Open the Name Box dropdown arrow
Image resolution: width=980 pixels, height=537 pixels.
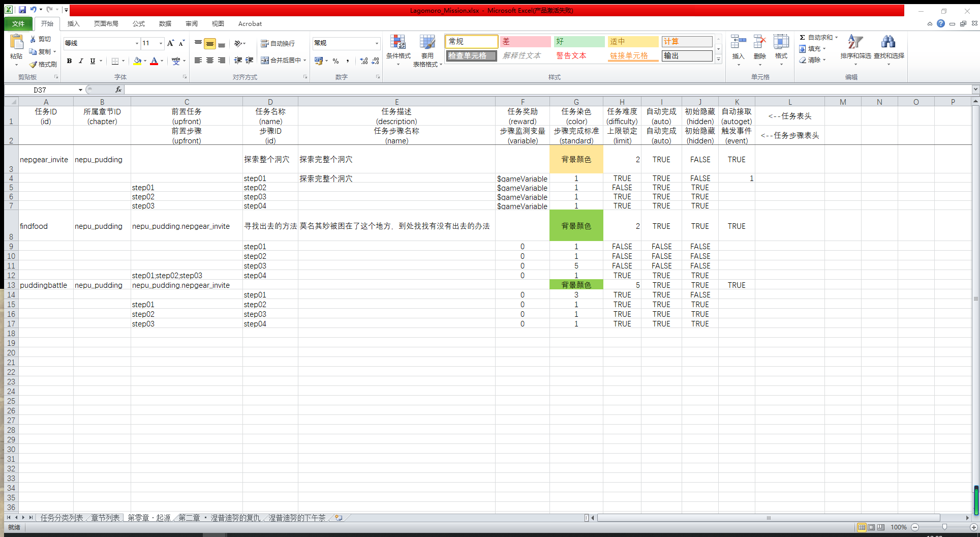(x=80, y=90)
